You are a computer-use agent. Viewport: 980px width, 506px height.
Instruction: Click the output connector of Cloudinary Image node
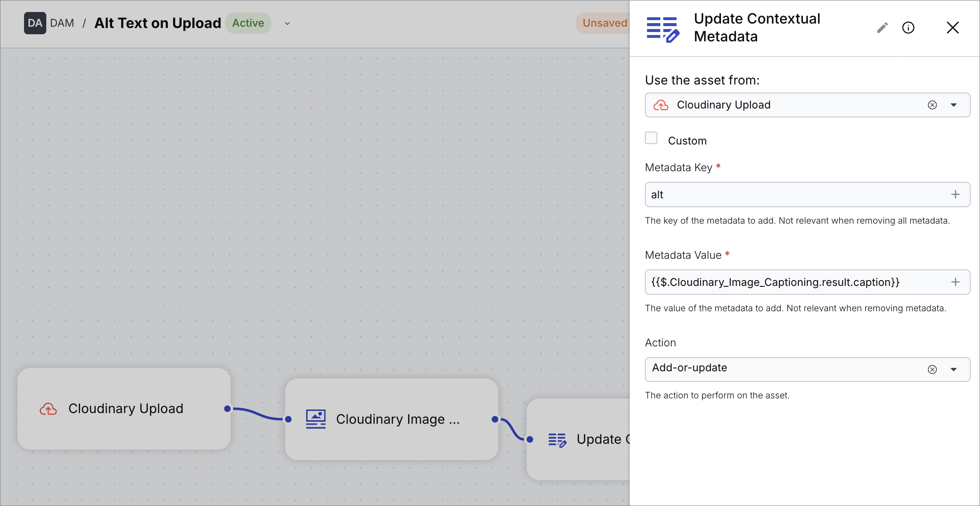point(495,419)
